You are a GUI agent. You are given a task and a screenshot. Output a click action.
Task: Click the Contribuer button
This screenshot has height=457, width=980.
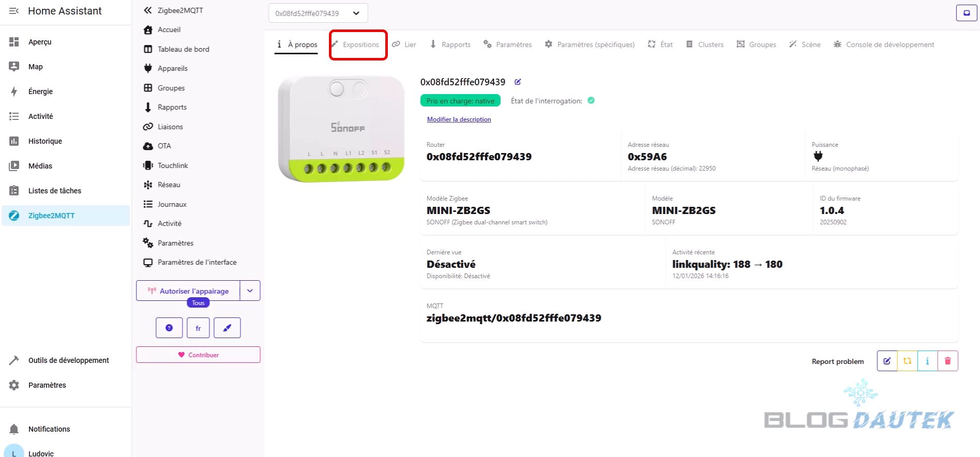click(198, 355)
